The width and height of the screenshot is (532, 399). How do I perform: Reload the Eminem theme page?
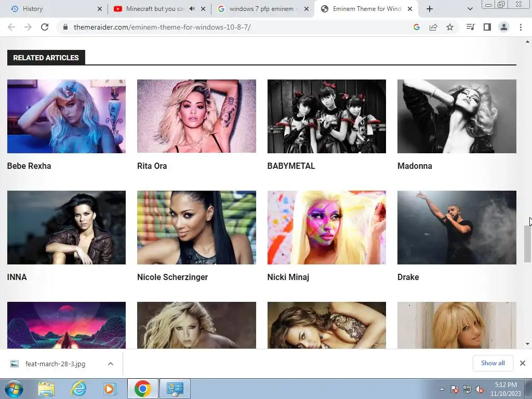coord(45,27)
